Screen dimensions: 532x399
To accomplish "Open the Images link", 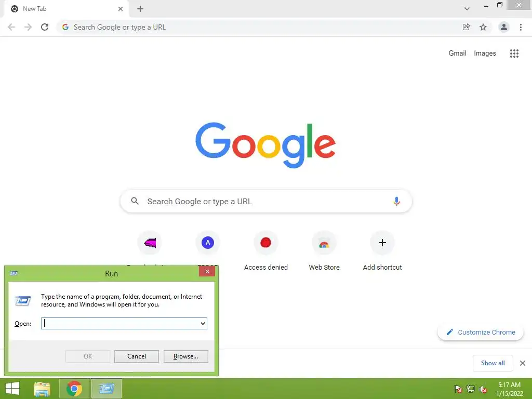I will (x=485, y=54).
